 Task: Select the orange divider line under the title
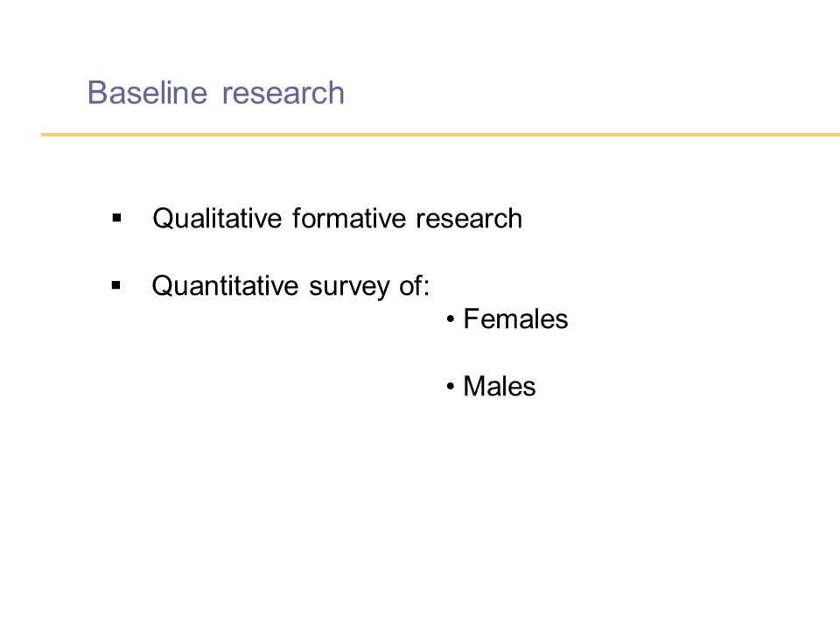click(x=440, y=135)
